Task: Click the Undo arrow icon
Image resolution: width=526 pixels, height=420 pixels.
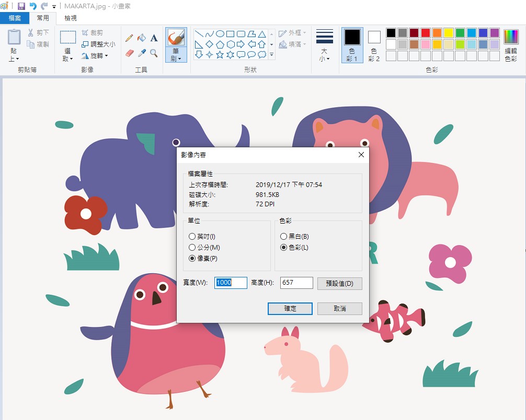Action: point(33,6)
